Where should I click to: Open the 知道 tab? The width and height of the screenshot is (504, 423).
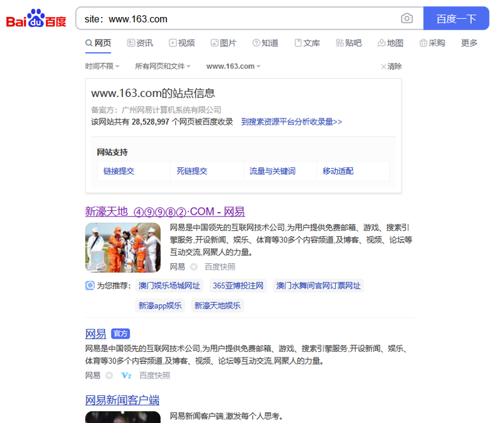[265, 43]
